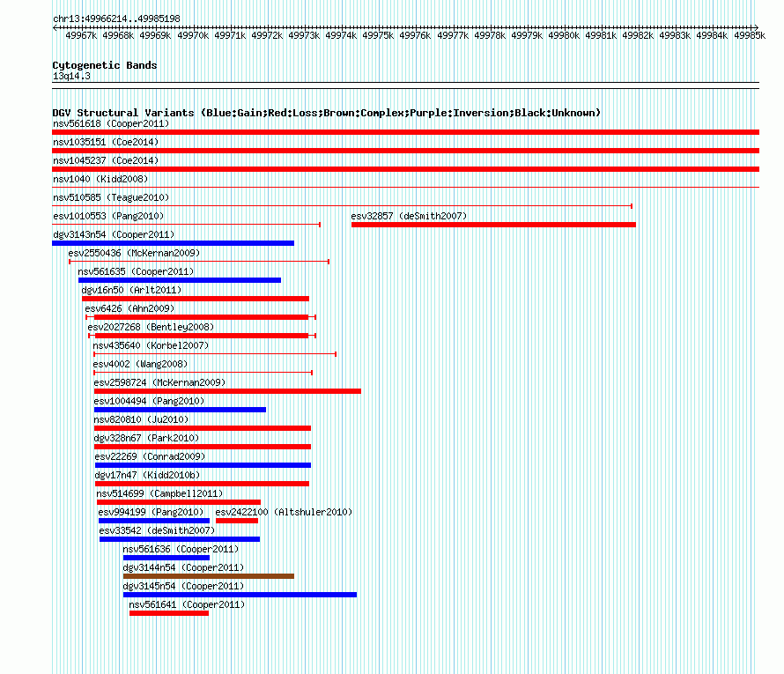Screen dimensions: 784x674
Task: Click the 49980k ruler tick label
Action: tap(564, 35)
